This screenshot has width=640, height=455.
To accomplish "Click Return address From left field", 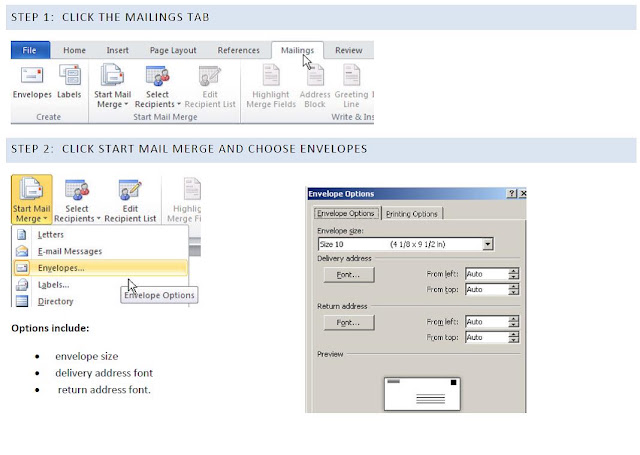I will [x=487, y=322].
